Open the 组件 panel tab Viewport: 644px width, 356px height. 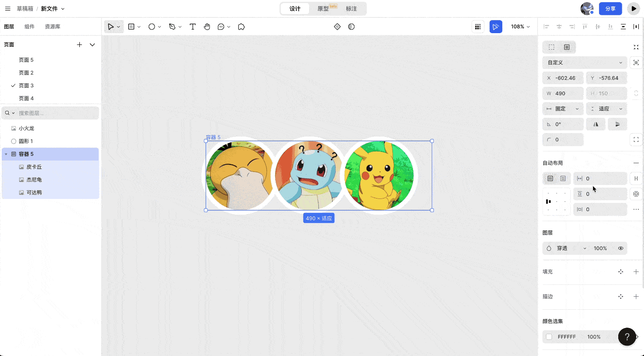tap(30, 27)
